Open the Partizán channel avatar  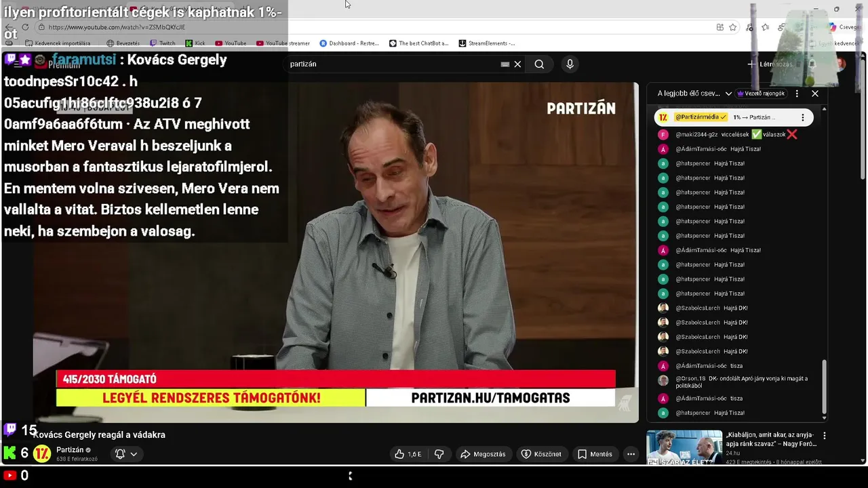pyautogui.click(x=42, y=453)
